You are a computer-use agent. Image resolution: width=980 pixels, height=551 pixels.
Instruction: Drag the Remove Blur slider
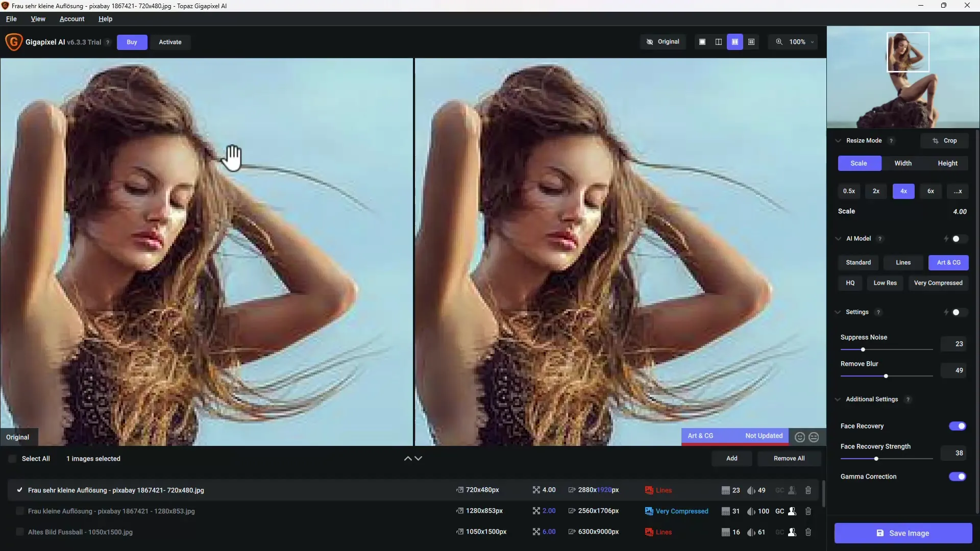pos(886,377)
